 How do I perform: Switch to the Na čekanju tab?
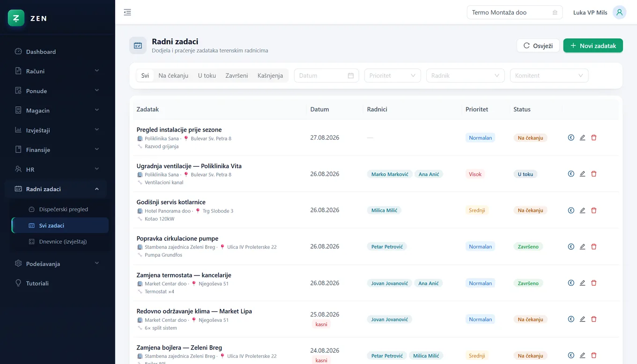coord(173,75)
